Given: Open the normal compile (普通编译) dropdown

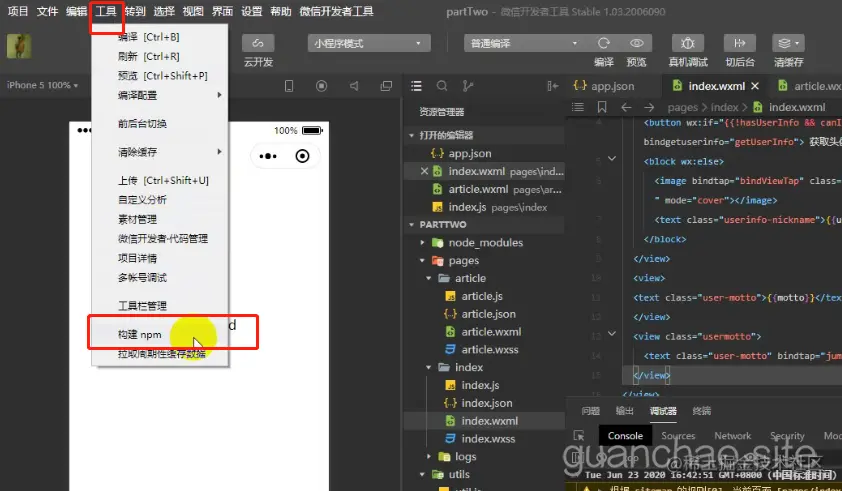Looking at the screenshot, I should 523,43.
